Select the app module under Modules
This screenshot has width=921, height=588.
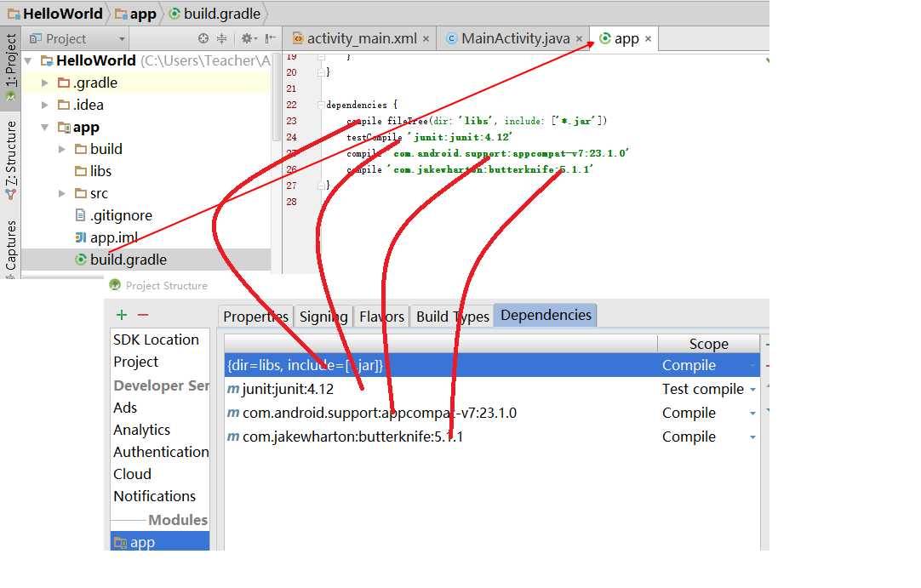point(160,541)
